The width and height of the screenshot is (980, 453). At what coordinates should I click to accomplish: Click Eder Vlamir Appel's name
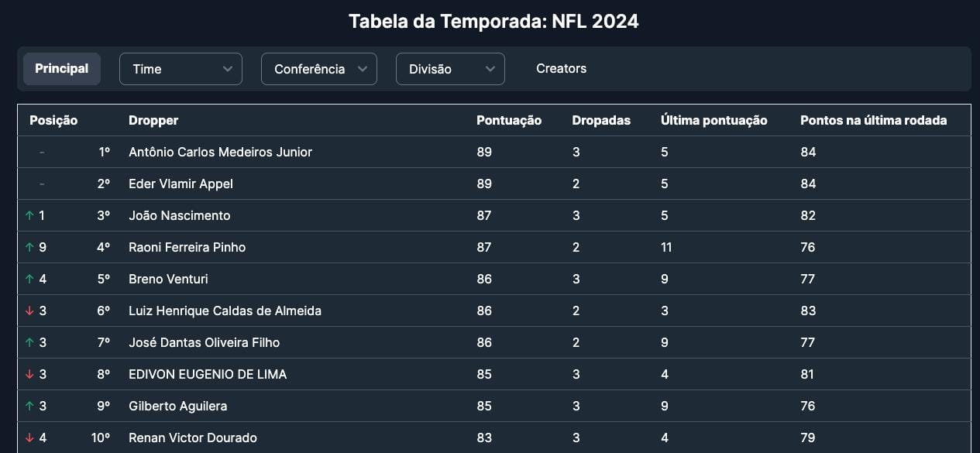point(181,184)
